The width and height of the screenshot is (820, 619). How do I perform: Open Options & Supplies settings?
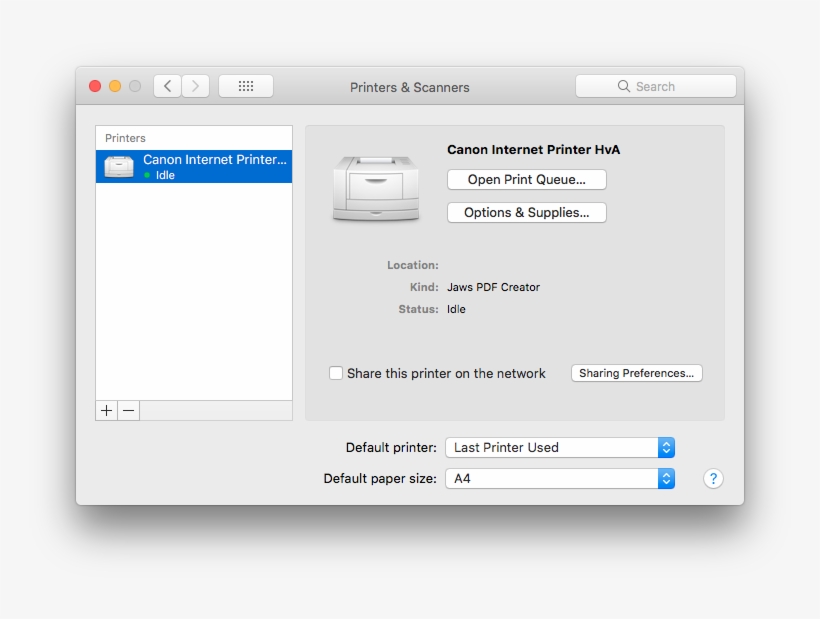tap(526, 212)
